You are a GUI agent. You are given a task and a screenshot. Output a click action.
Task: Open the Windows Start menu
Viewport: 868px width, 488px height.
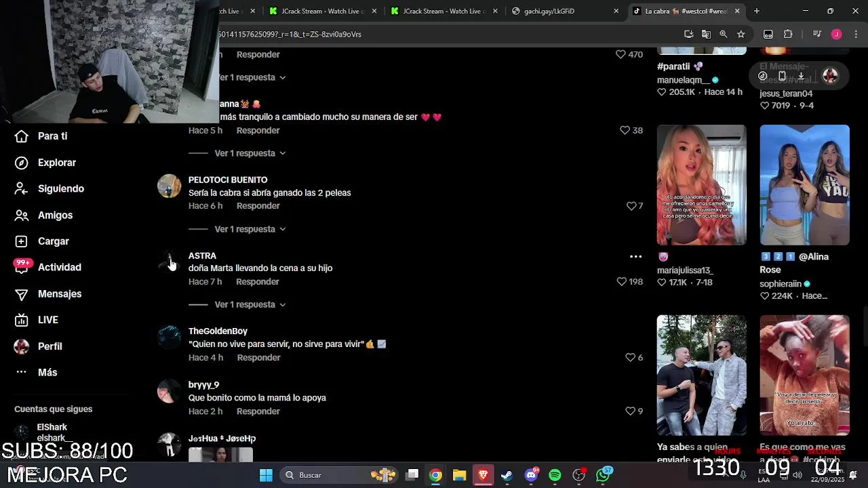pyautogui.click(x=266, y=475)
